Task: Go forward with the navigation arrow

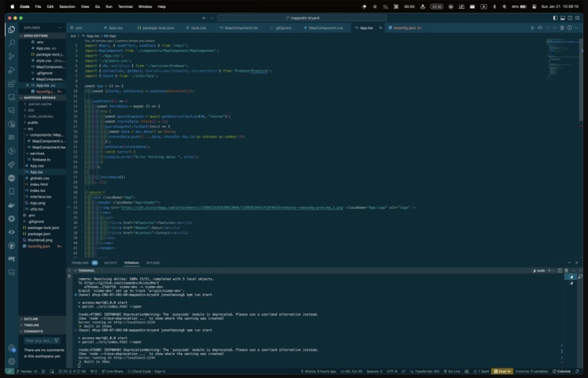Action: pos(212,18)
